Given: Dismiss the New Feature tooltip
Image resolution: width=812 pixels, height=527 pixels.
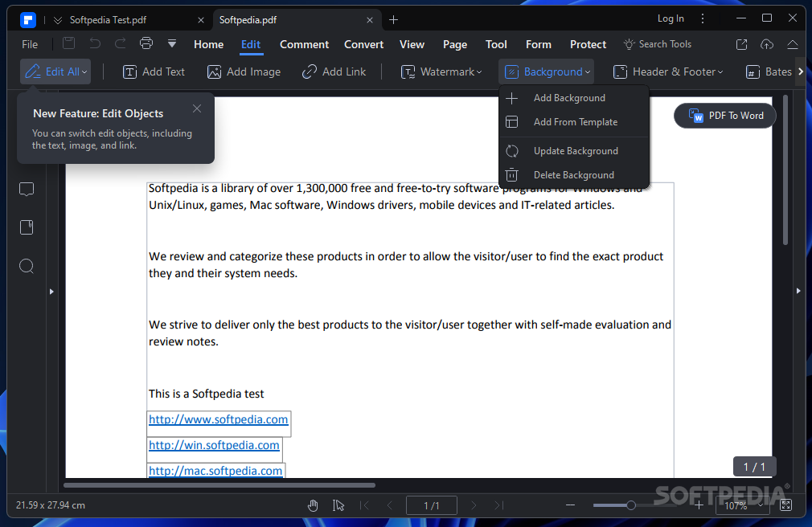Looking at the screenshot, I should pyautogui.click(x=197, y=108).
